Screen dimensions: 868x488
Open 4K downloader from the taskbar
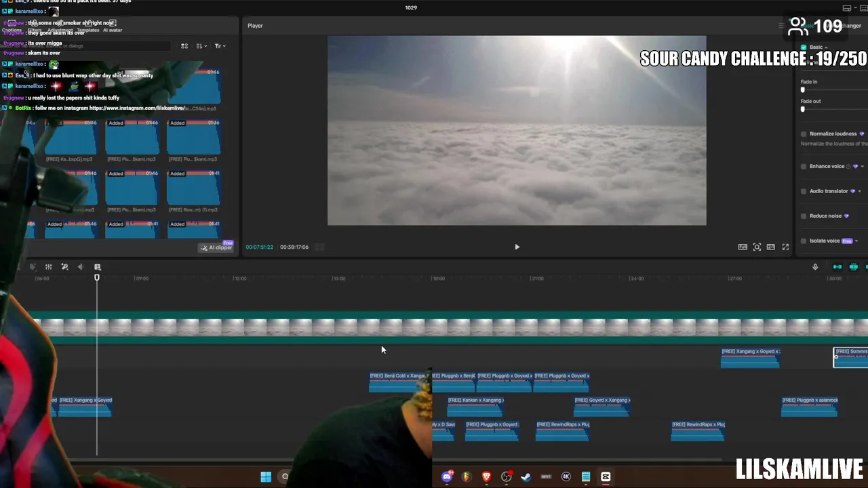pyautogui.click(x=566, y=476)
